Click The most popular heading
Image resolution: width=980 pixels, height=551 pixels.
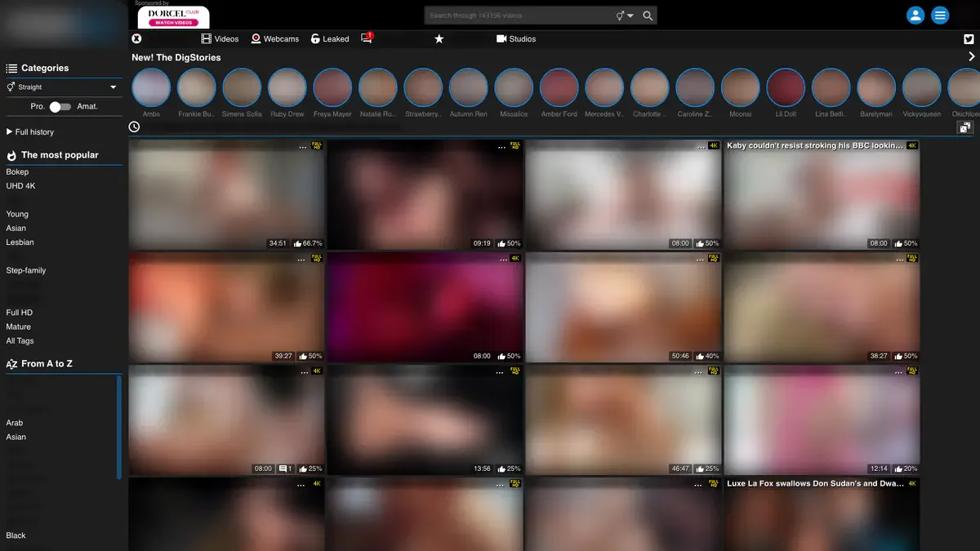point(60,154)
